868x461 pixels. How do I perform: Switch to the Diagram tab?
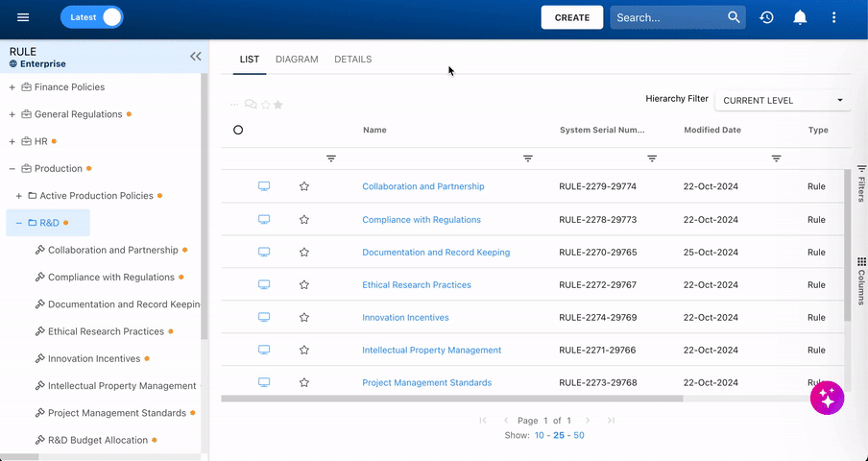(297, 60)
